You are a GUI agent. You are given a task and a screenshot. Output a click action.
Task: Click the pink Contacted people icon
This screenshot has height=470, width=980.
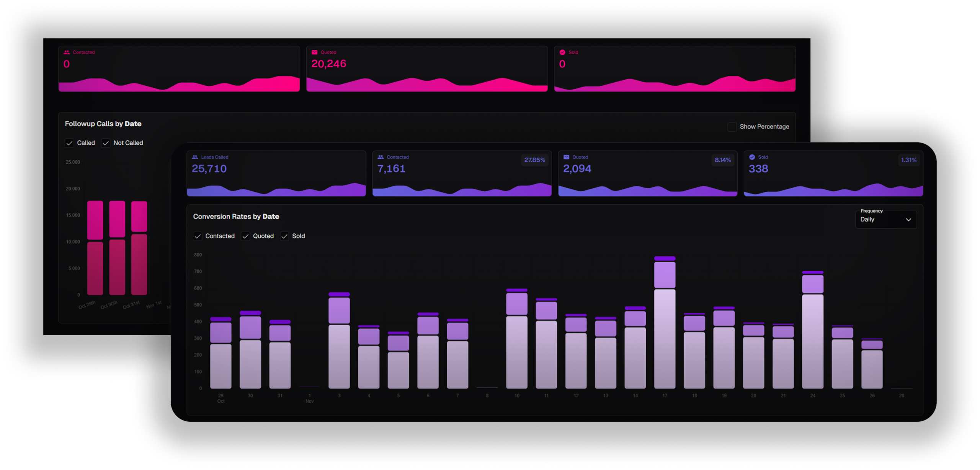[x=67, y=52]
